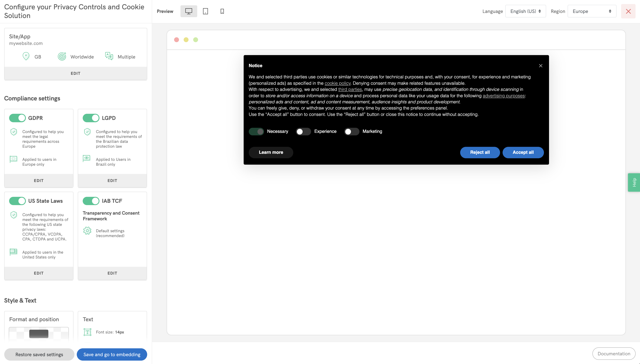Click EDIT under the LGPD card
Viewport: 640px width, 364px height.
click(x=112, y=181)
